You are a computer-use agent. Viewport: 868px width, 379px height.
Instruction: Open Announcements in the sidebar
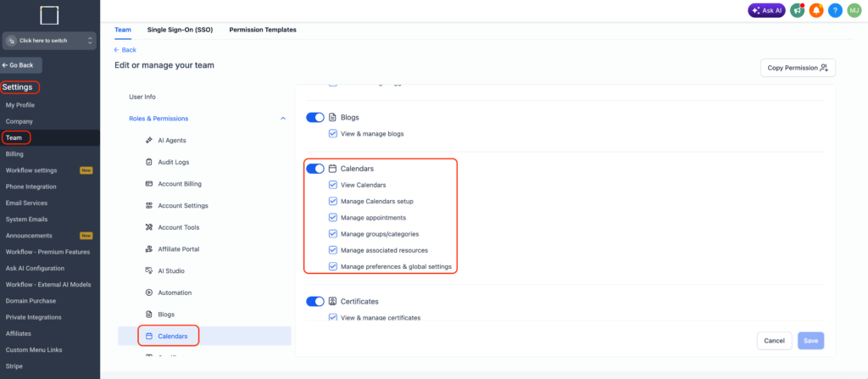coord(29,236)
